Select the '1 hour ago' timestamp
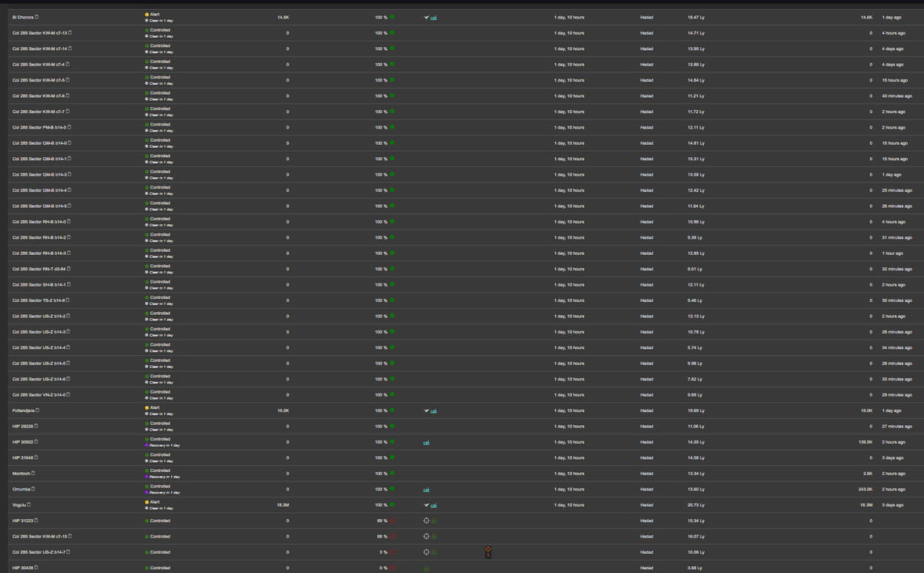Viewport: 924px width, 573px height. pyautogui.click(x=892, y=253)
